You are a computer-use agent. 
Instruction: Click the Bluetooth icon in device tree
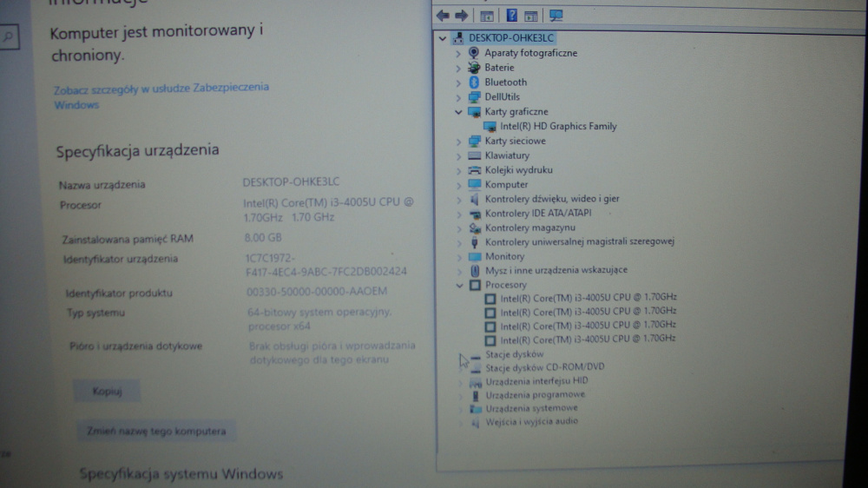pyautogui.click(x=474, y=82)
